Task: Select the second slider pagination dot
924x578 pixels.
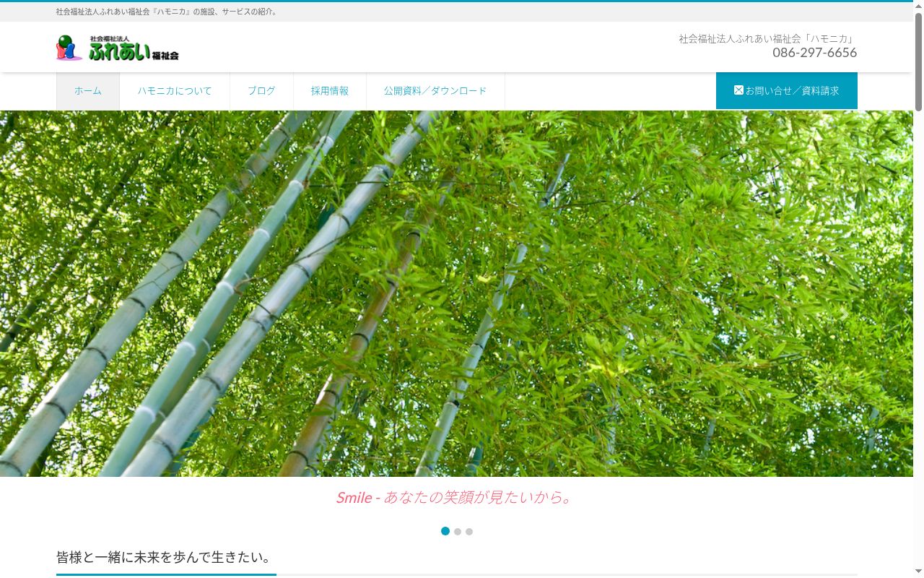Action: 458,532
